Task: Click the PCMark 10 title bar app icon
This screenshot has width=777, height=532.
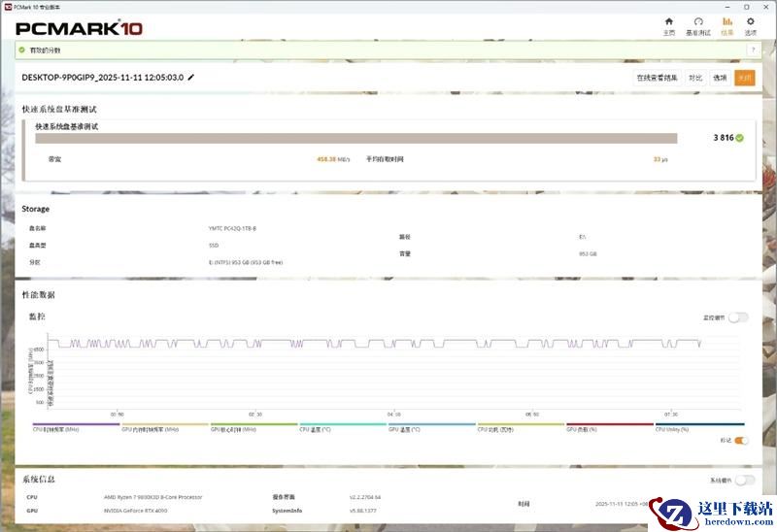Action: [x=8, y=7]
